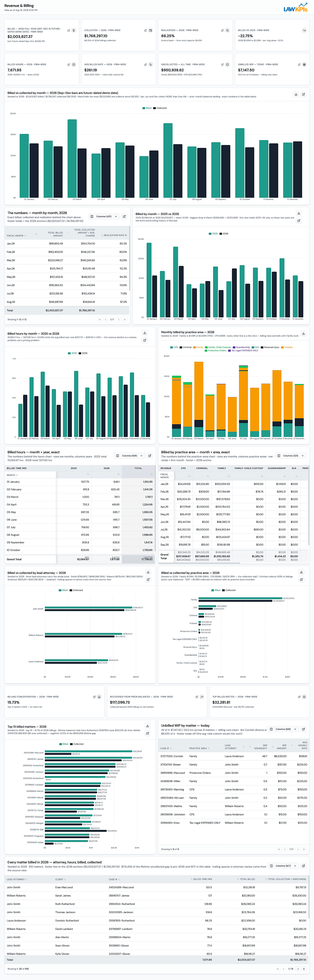The width and height of the screenshot is (314, 980).
Task: Open Billed vs collected by month chart externally
Action: point(303,94)
